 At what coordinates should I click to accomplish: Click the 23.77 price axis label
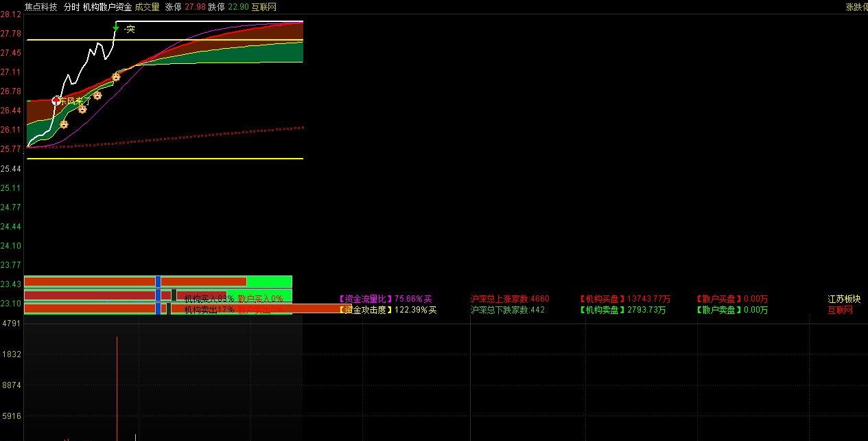(10, 264)
